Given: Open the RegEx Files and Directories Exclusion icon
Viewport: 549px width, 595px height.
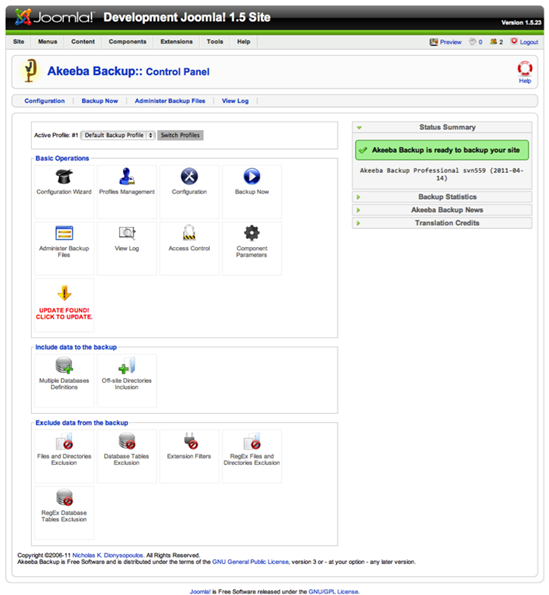Looking at the screenshot, I should tap(252, 441).
